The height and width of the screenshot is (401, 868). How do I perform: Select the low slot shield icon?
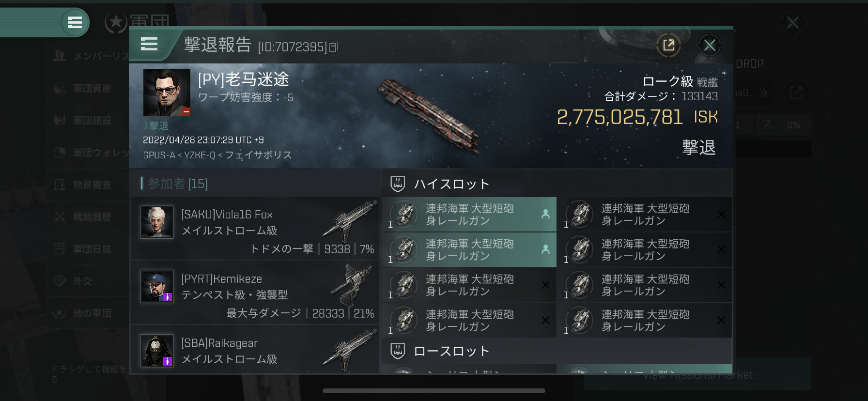click(x=398, y=351)
